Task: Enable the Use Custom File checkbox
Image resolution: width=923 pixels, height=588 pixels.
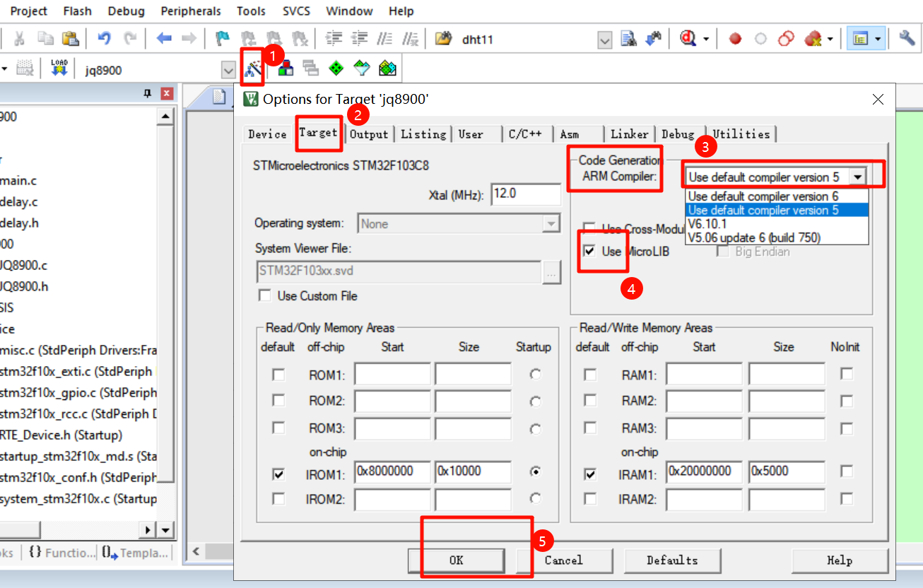Action: 265,295
